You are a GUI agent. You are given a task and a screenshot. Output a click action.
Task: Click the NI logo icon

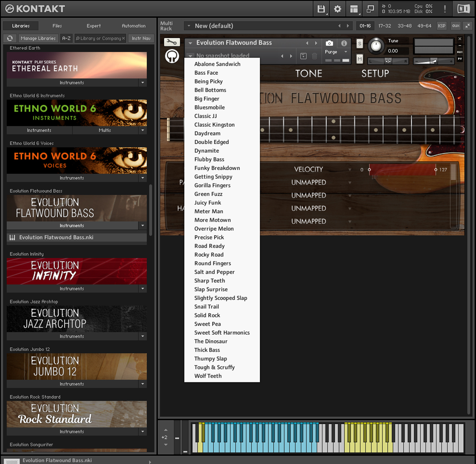[463, 9]
